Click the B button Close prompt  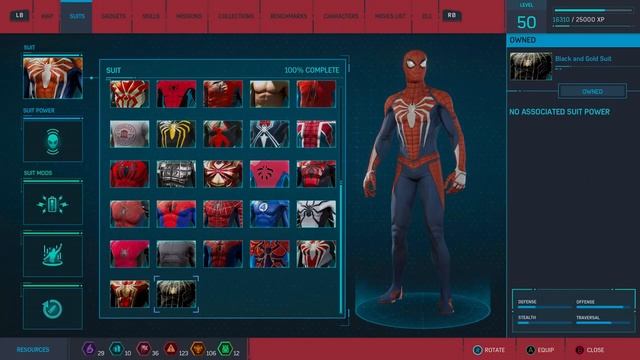pos(589,350)
